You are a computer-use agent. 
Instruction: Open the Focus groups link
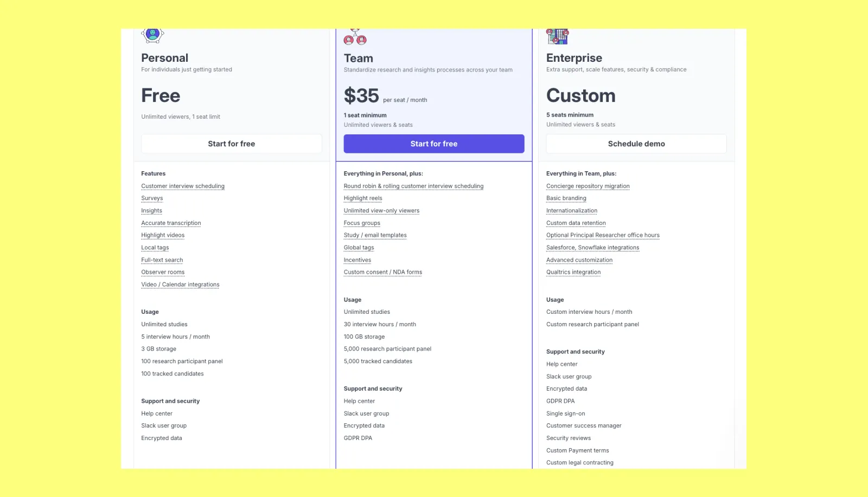click(362, 223)
